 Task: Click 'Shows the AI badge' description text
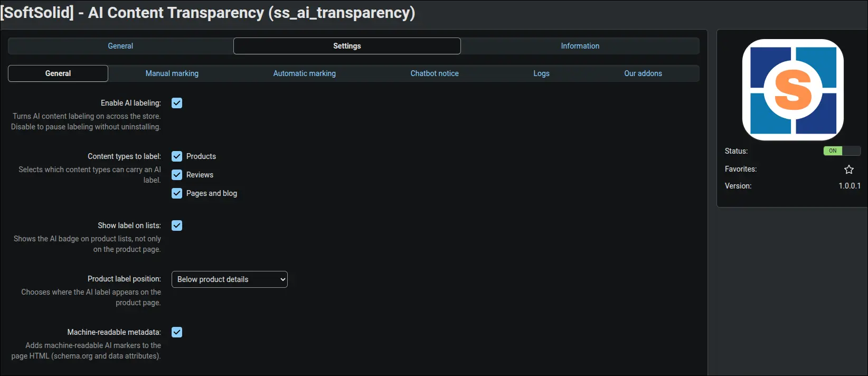[x=87, y=244]
